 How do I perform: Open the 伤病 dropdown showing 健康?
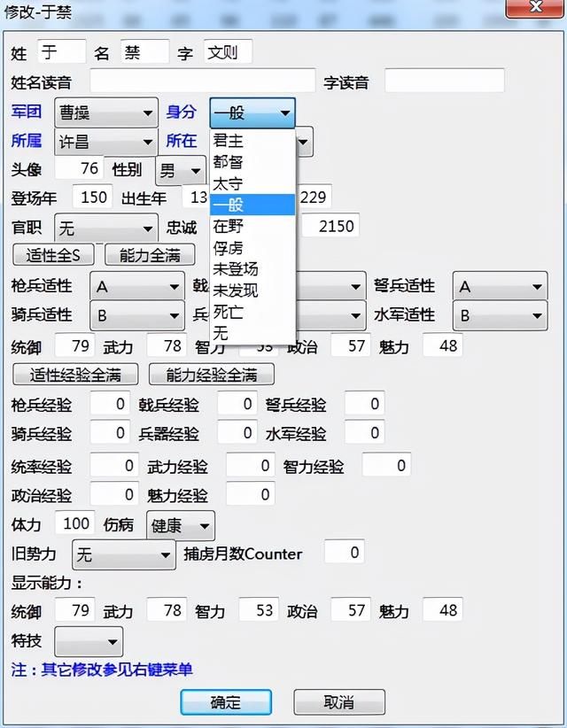point(181,525)
